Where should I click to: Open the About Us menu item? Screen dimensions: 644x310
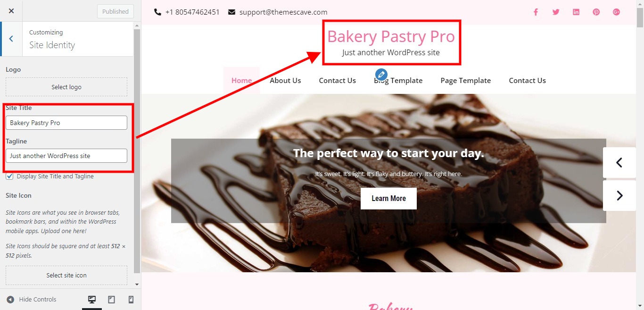click(x=285, y=81)
